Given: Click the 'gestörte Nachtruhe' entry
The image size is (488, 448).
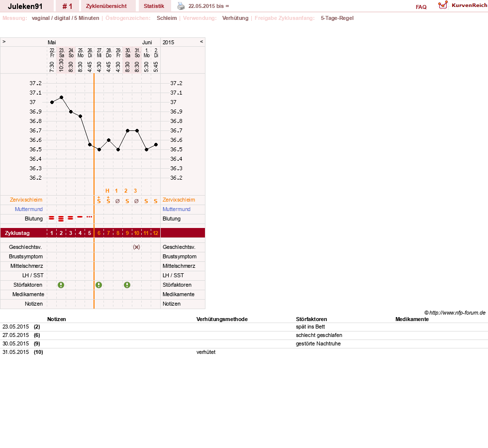Looking at the screenshot, I should pos(318,343).
